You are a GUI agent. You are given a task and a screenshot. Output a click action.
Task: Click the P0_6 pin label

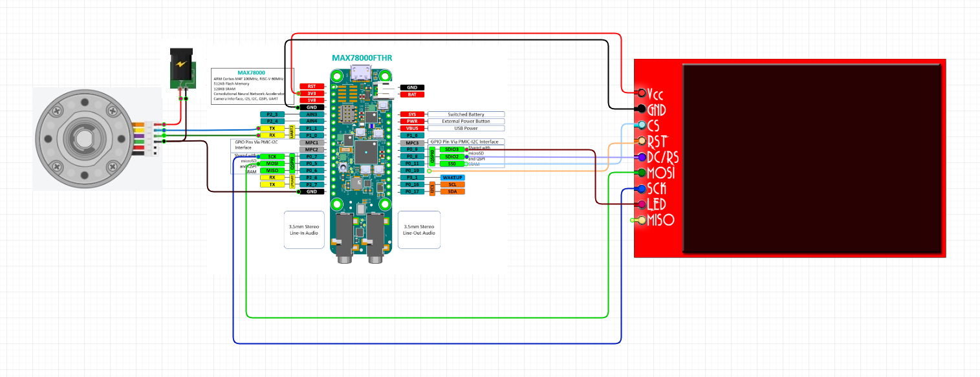tap(312, 171)
